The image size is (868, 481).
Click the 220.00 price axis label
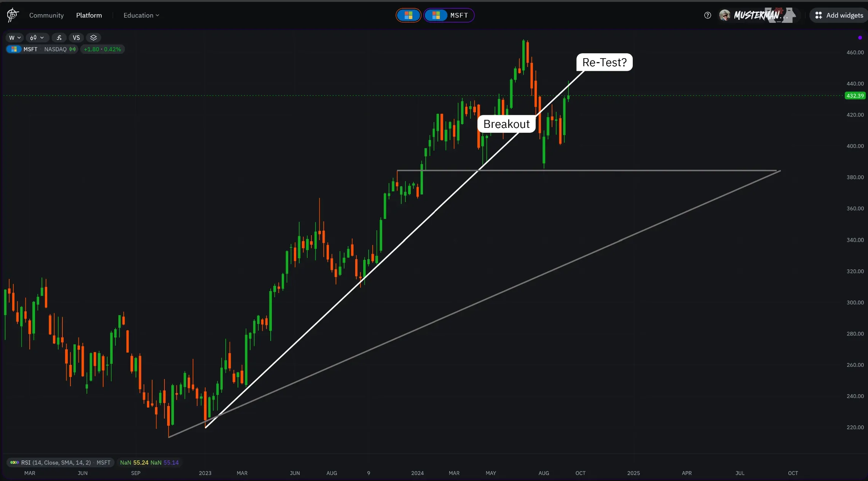(855, 427)
